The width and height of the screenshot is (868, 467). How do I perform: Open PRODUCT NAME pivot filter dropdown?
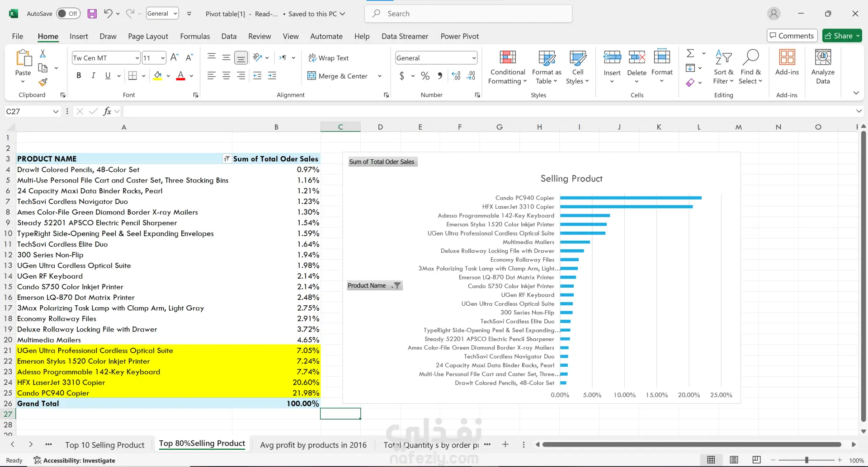pyautogui.click(x=227, y=159)
